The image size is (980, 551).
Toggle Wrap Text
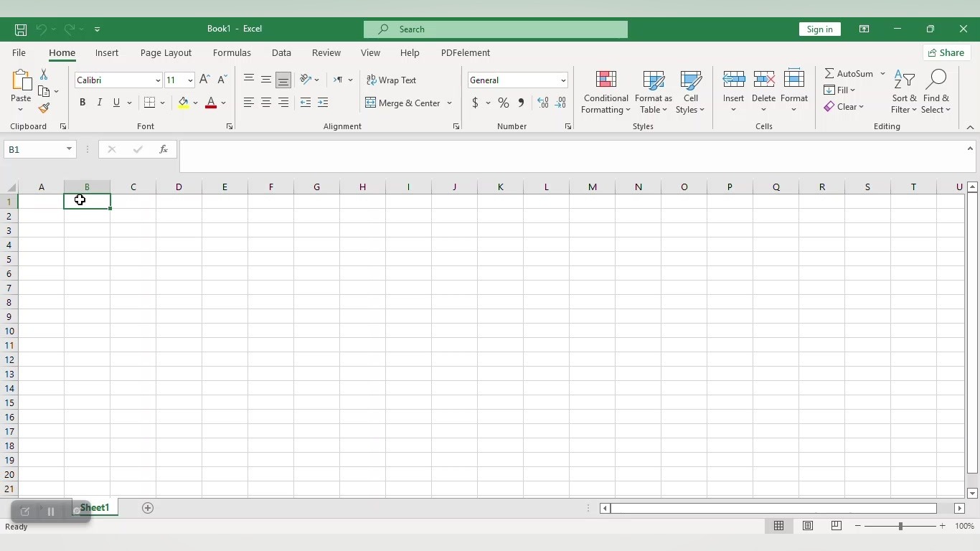(x=392, y=80)
